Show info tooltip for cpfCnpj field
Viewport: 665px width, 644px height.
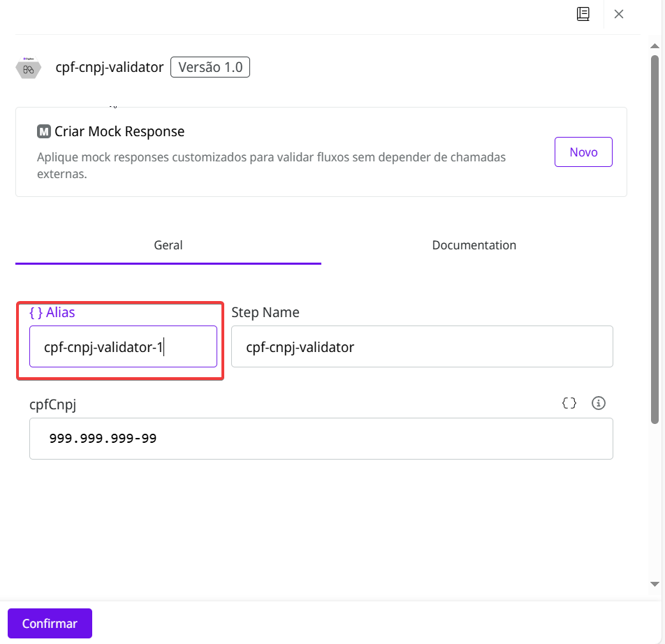[599, 403]
